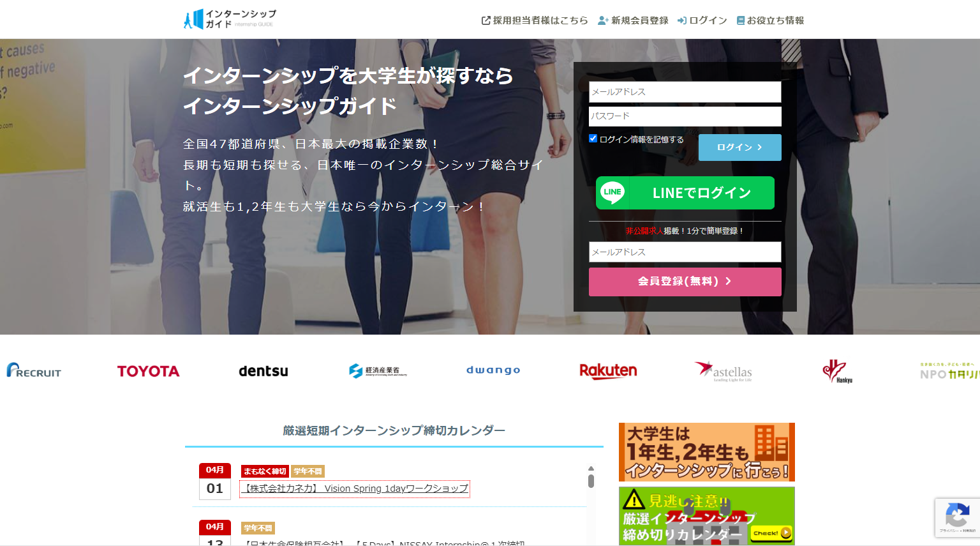This screenshot has height=546, width=980.
Task: Click the 非公開求人掲載！1分で簡単登録！ text
Action: [x=685, y=231]
